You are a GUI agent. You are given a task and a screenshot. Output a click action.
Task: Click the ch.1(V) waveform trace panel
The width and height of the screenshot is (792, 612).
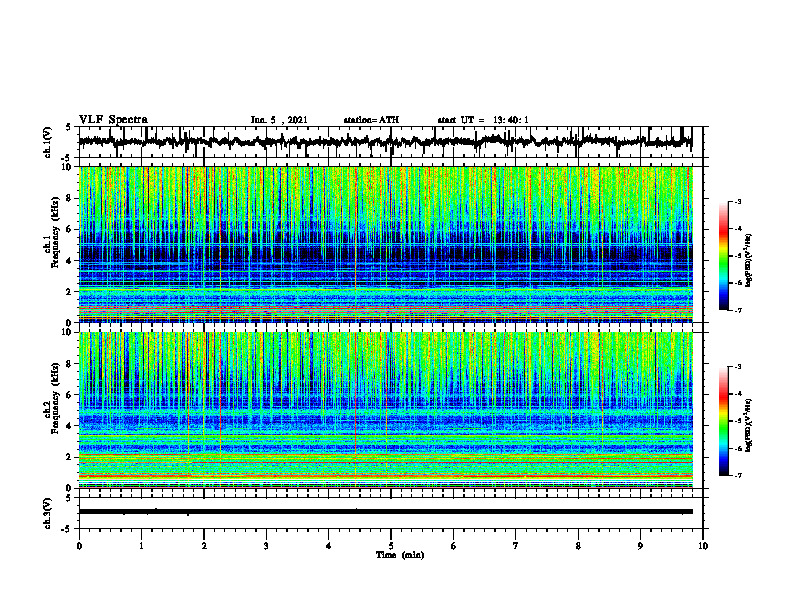pos(391,142)
